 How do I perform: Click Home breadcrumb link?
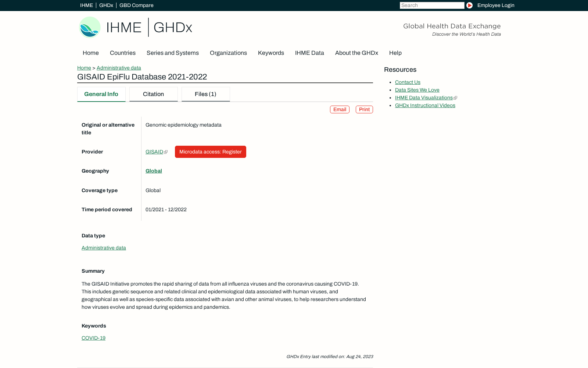[x=84, y=68]
